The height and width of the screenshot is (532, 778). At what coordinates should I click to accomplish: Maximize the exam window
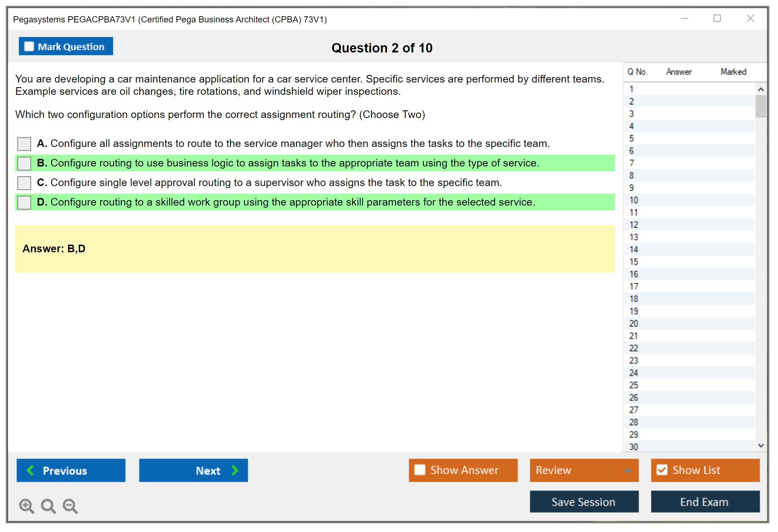pyautogui.click(x=717, y=18)
